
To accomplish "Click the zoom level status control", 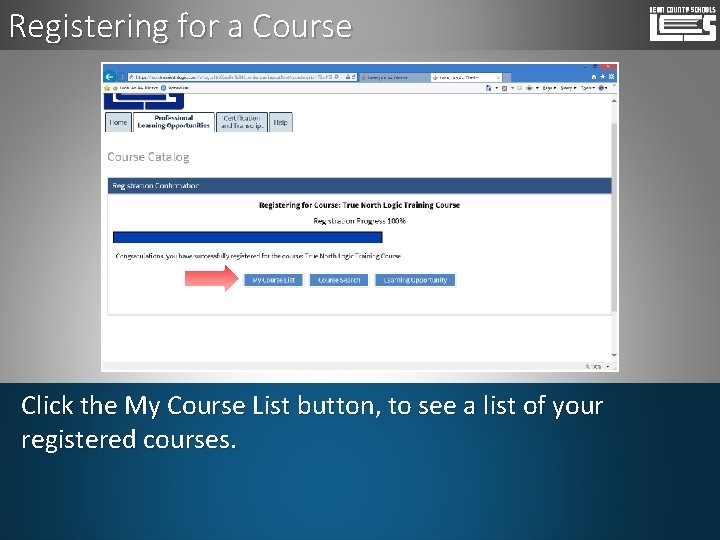I will click(597, 366).
